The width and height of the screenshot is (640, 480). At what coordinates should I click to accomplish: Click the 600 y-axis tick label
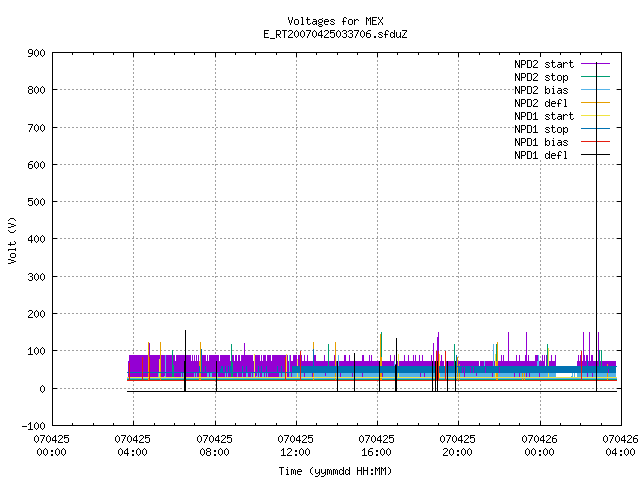(36, 165)
